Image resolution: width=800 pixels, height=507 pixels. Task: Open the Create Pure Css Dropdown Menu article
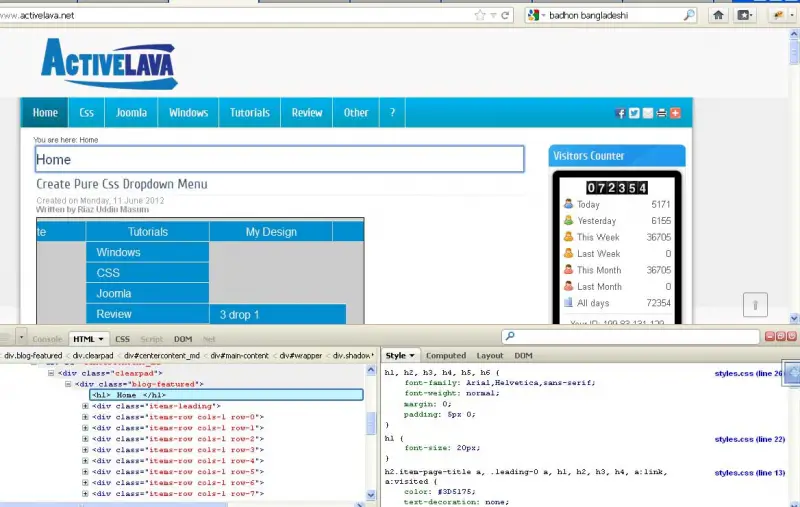pos(121,184)
